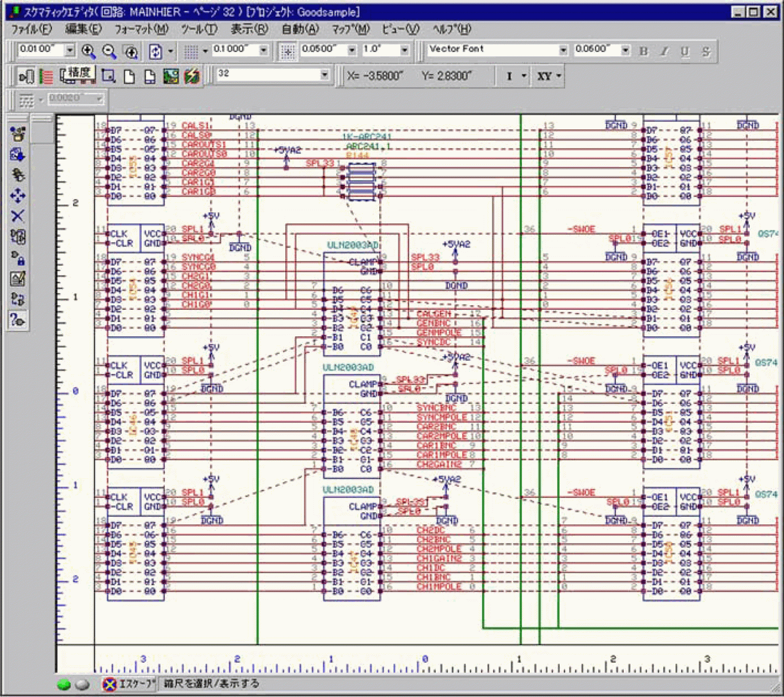Open the ヘルプ(H) menu
Screen dimensions: 784x697
(452, 29)
